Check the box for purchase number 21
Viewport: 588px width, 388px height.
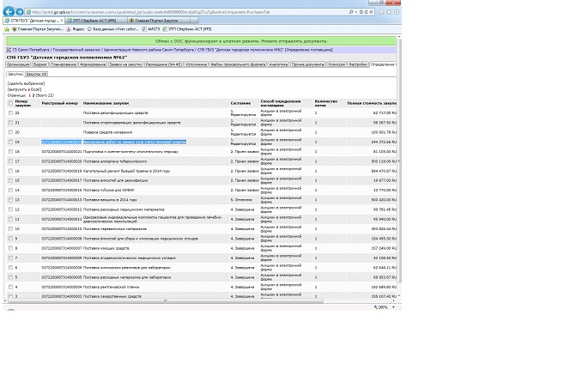click(10, 123)
